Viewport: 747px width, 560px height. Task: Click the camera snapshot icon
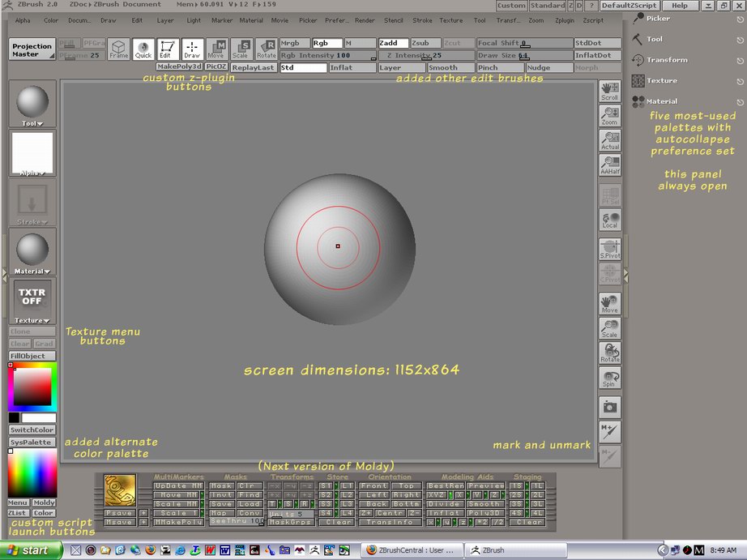[610, 408]
